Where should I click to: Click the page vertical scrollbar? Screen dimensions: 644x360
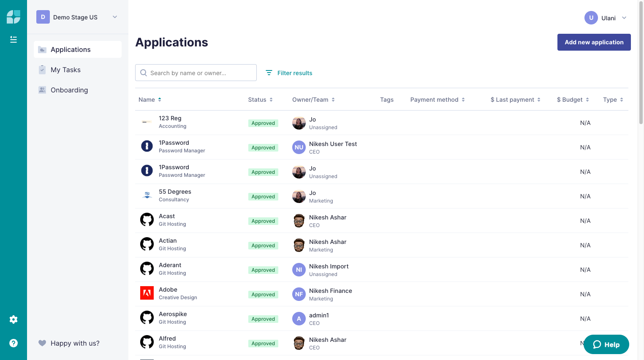click(x=641, y=63)
